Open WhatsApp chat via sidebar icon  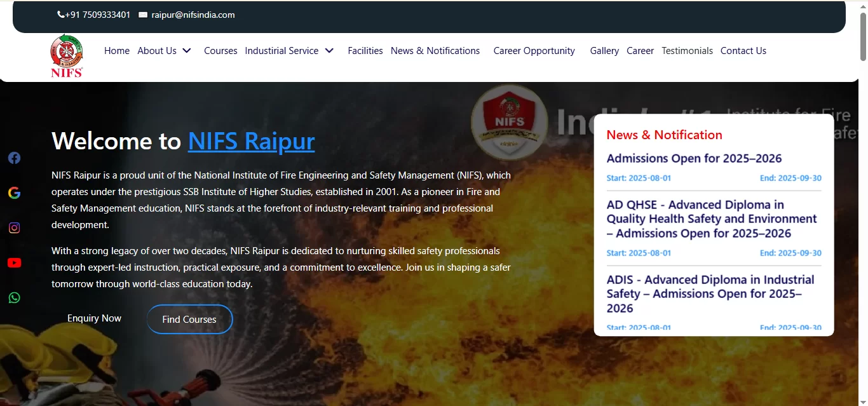pyautogui.click(x=14, y=297)
